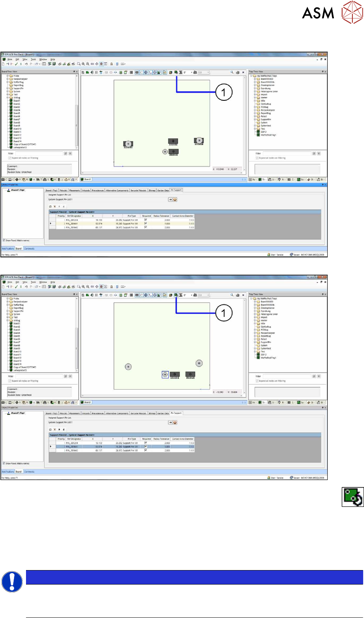The height and width of the screenshot is (618, 364).
Task: Click the clear filter icon in upper Tray Tree View
Action: (319, 153)
